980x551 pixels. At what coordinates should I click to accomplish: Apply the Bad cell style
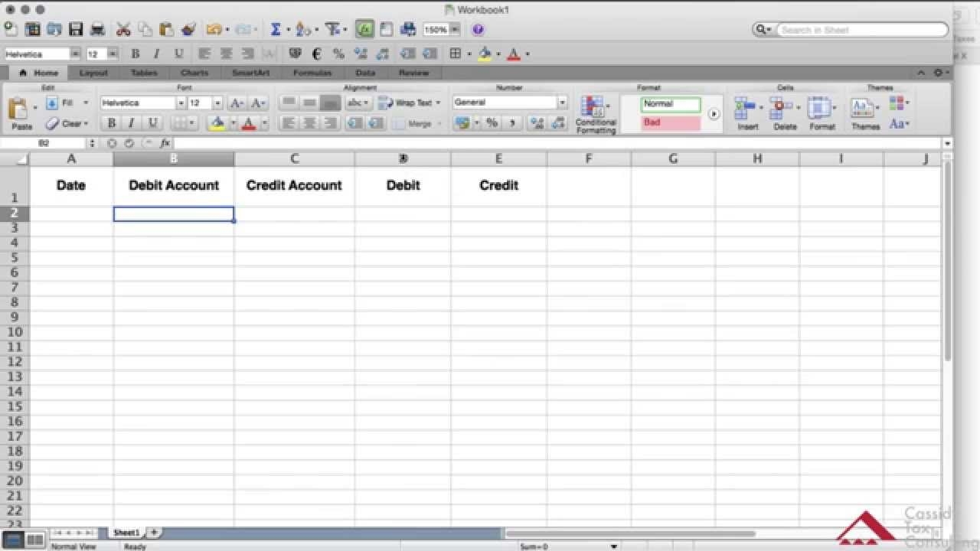pyautogui.click(x=671, y=122)
